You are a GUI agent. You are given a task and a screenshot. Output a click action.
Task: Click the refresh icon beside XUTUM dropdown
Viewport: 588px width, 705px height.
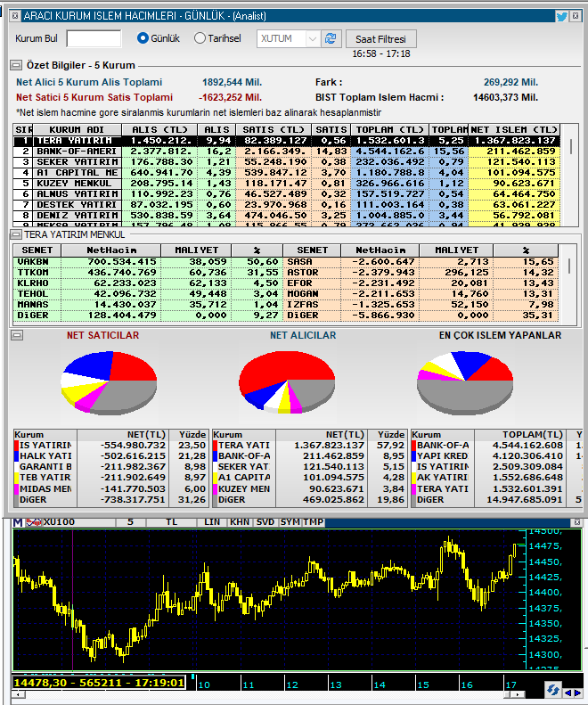(x=331, y=38)
